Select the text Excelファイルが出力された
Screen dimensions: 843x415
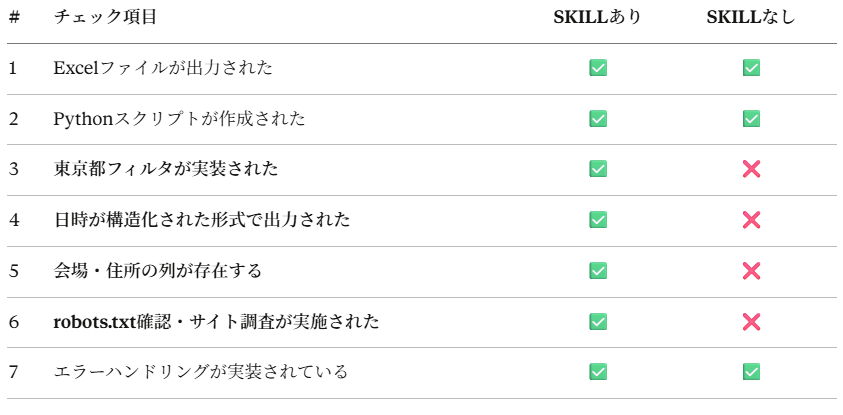click(x=163, y=68)
